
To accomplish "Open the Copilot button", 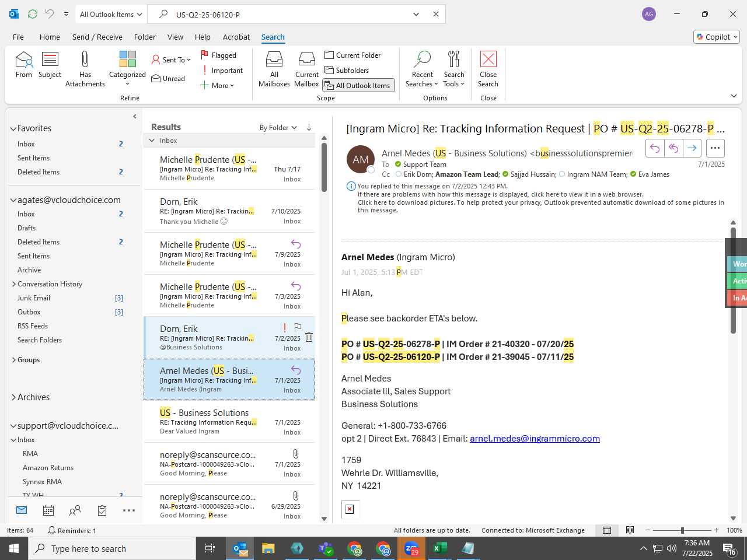I will pyautogui.click(x=717, y=37).
